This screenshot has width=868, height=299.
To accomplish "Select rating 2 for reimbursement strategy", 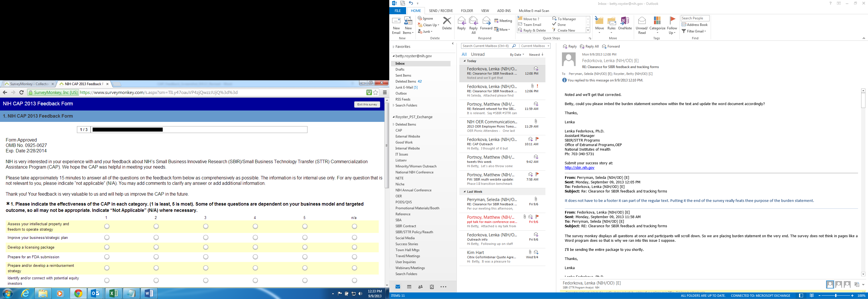I will coord(156,268).
